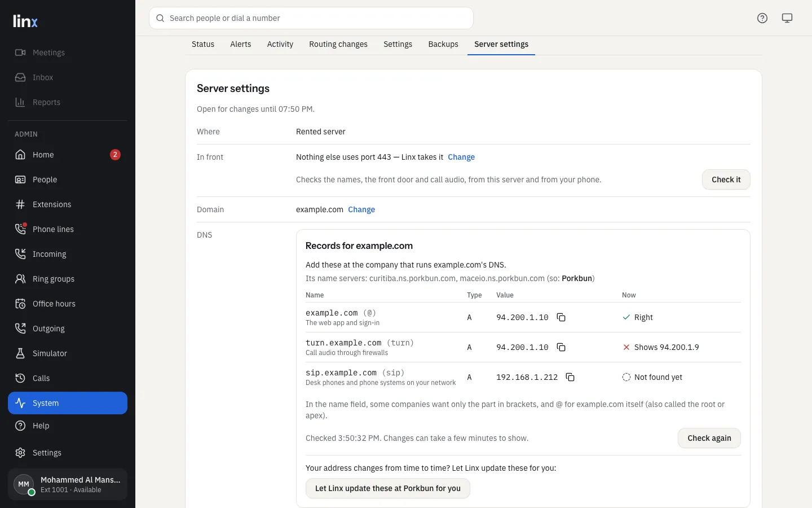812x508 pixels.
Task: Copy the turn.example.com record value
Action: (x=561, y=347)
